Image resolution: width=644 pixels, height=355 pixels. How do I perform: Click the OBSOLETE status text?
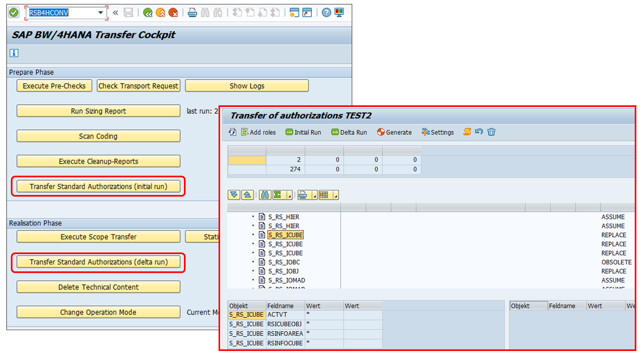click(617, 262)
